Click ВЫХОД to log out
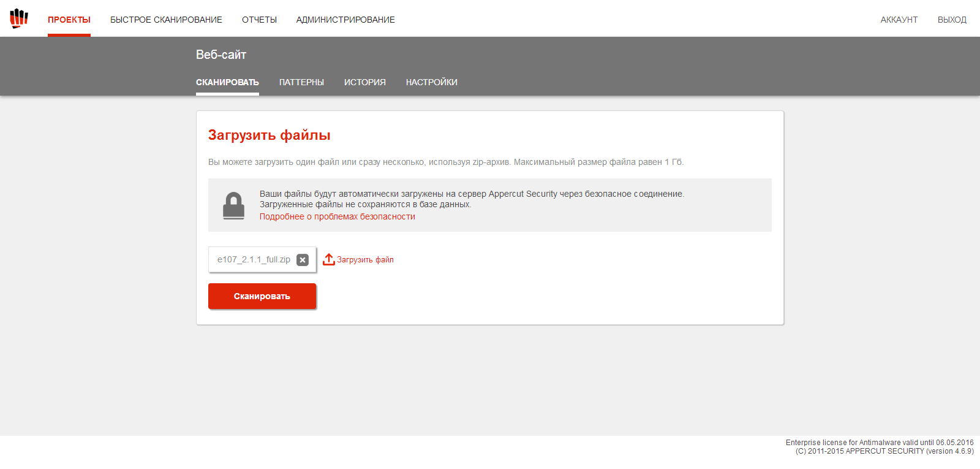980x469 pixels. [x=952, y=20]
